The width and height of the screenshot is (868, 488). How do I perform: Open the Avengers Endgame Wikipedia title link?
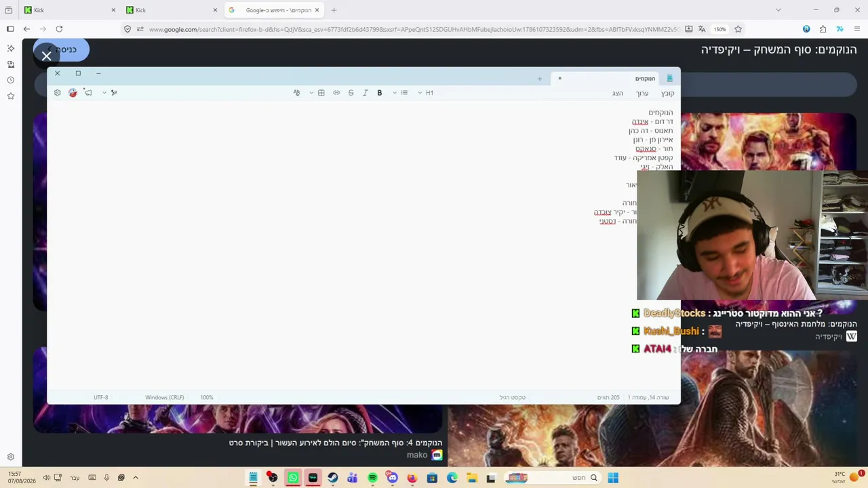779,49
